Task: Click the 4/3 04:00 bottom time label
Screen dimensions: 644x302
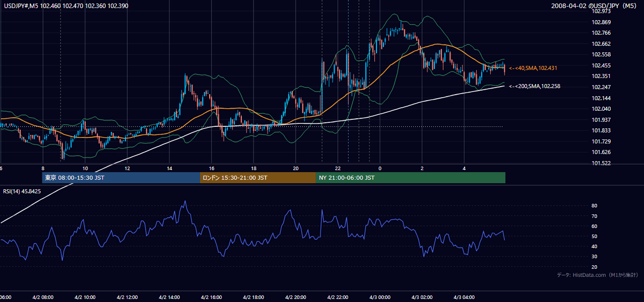Action: (x=465, y=297)
